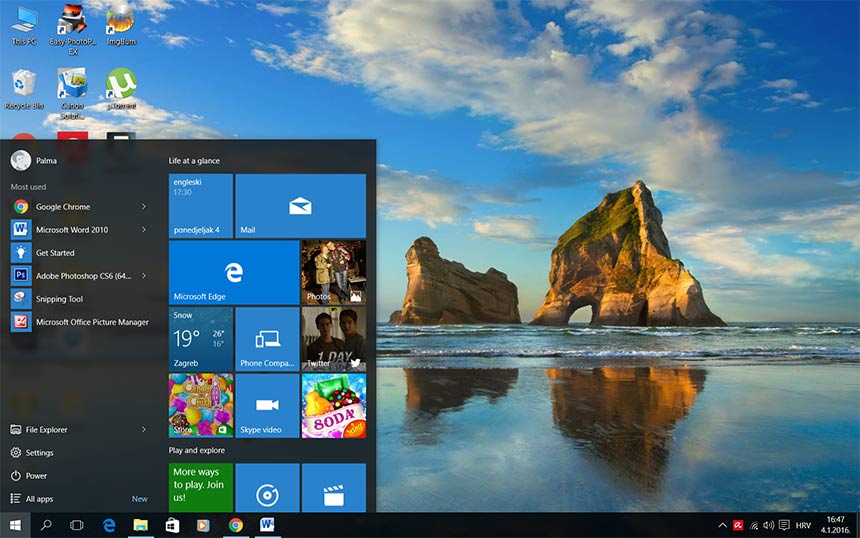Open Recycle Bin on the desktop
Viewport: 860px width, 538px height.
tap(24, 89)
